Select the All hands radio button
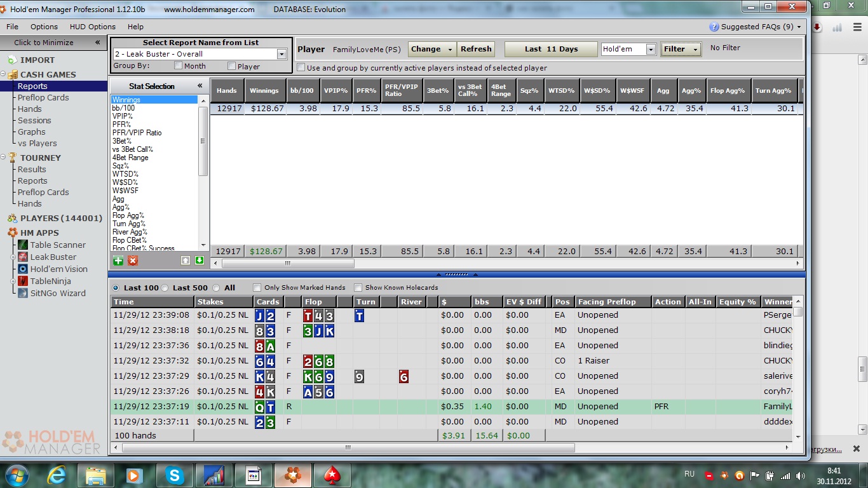The height and width of the screenshot is (488, 868). click(x=216, y=288)
